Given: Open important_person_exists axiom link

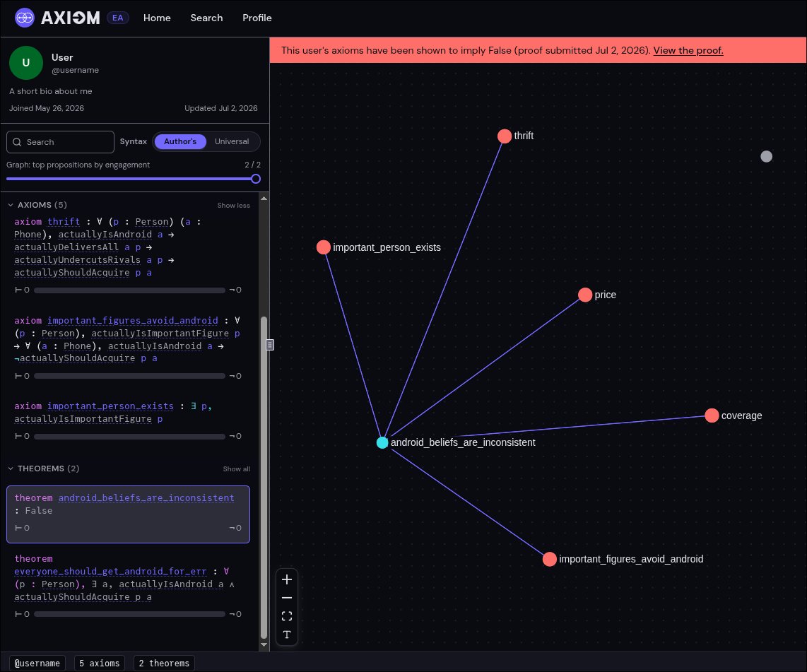Looking at the screenshot, I should click(111, 406).
